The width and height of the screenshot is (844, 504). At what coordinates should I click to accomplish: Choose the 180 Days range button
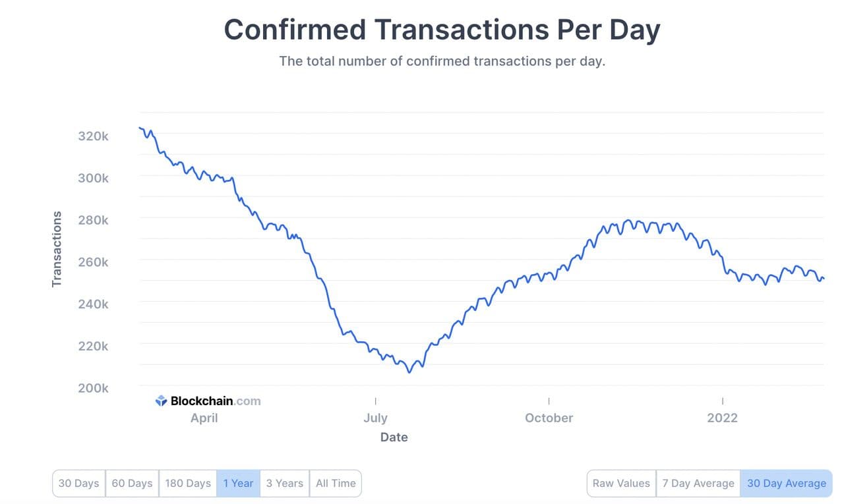click(188, 483)
